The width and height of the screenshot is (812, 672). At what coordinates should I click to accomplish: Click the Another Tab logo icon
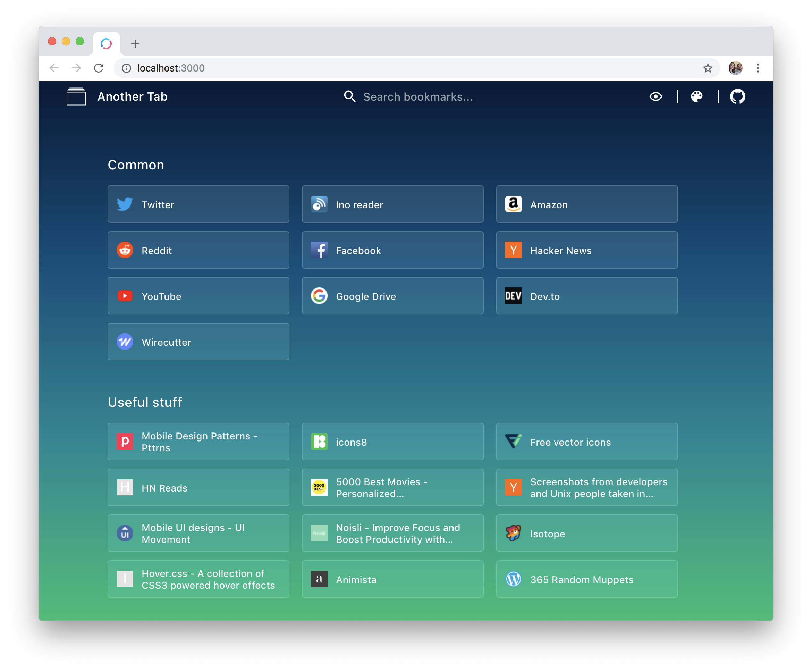pos(76,96)
